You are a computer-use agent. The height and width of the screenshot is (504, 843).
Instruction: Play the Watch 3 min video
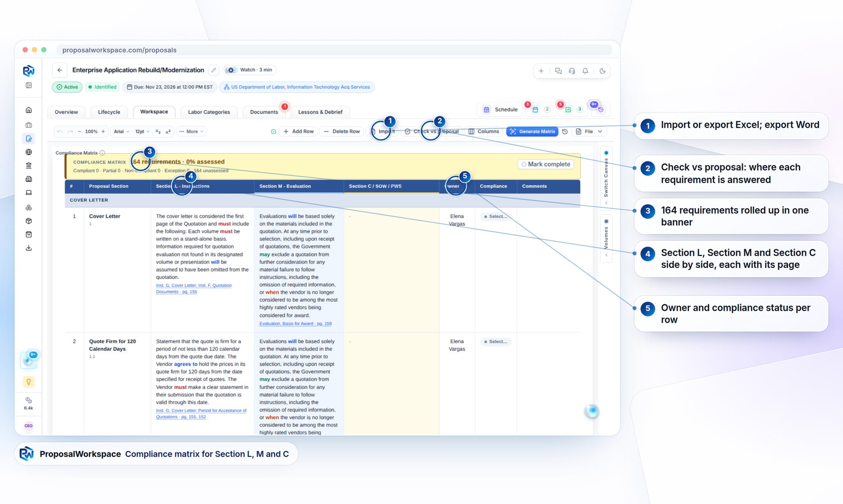(x=250, y=70)
